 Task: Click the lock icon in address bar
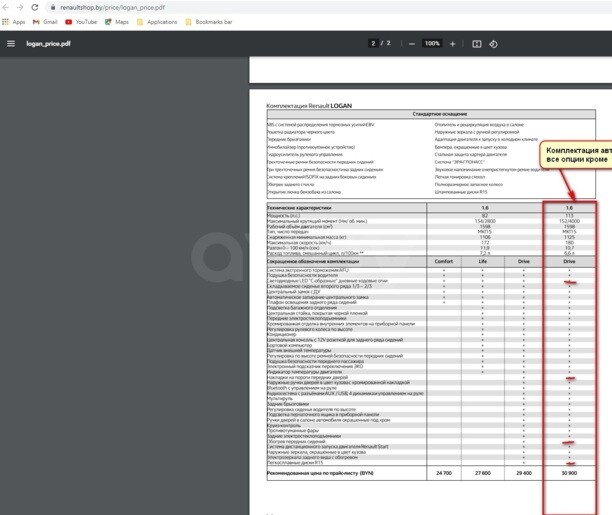[53, 7]
